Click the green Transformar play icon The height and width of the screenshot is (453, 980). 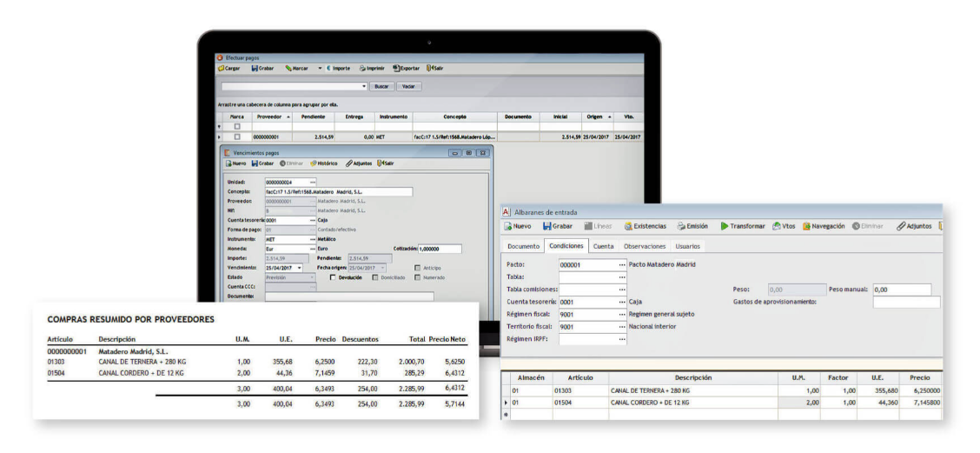pos(725,226)
